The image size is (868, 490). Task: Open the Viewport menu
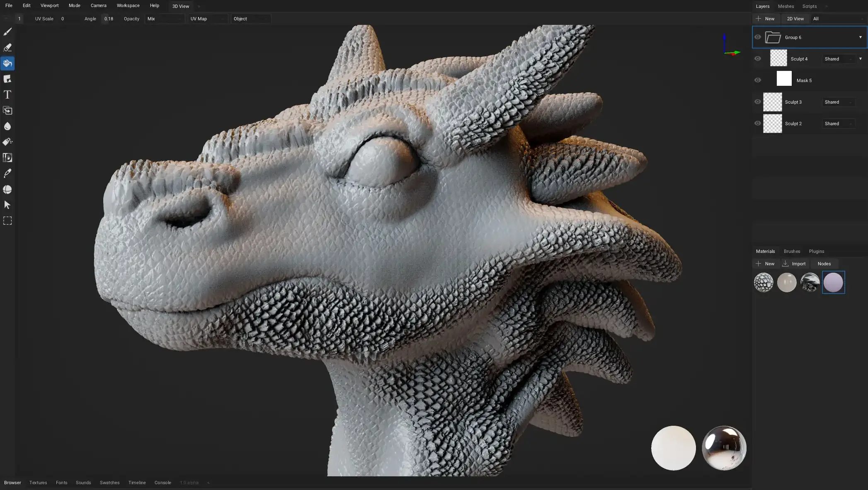(x=49, y=6)
